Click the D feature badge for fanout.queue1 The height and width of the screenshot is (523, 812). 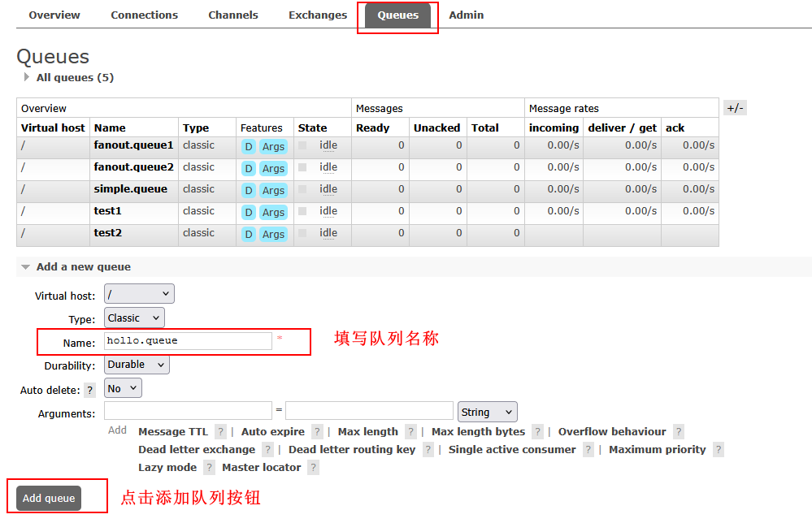[x=249, y=146]
